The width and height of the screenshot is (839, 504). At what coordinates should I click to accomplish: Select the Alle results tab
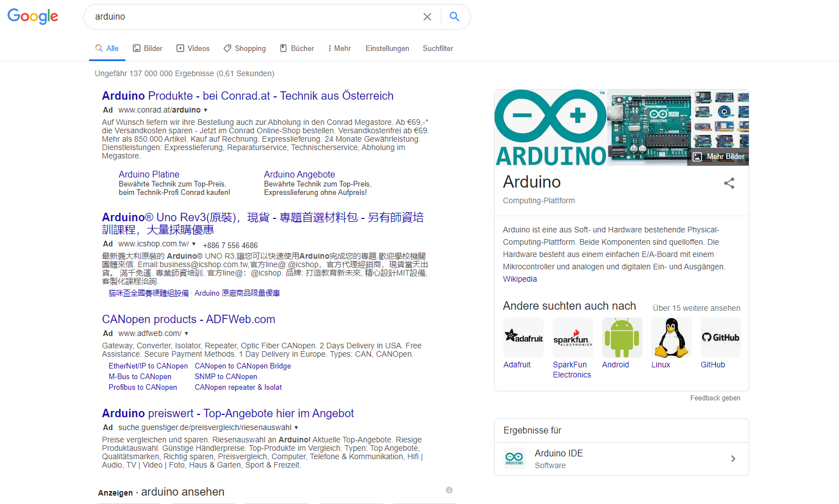[107, 49]
